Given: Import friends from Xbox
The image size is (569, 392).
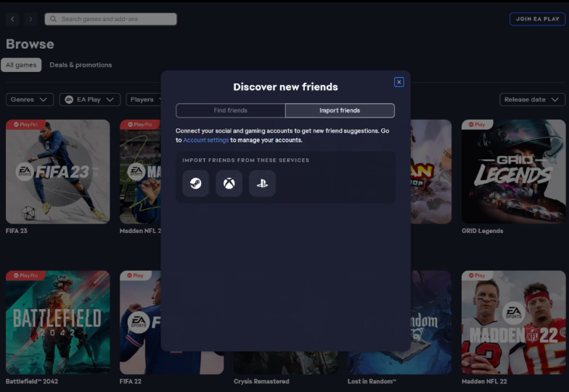Looking at the screenshot, I should (x=229, y=183).
